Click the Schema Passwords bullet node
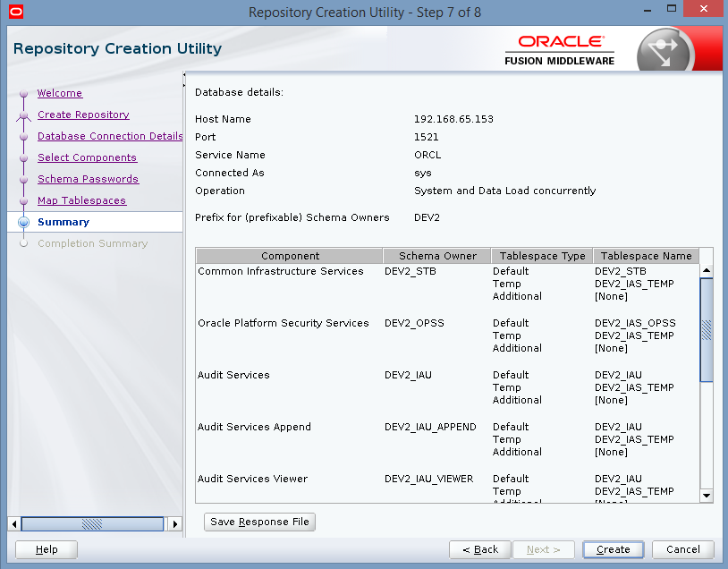The height and width of the screenshot is (569, 728). pyautogui.click(x=23, y=179)
